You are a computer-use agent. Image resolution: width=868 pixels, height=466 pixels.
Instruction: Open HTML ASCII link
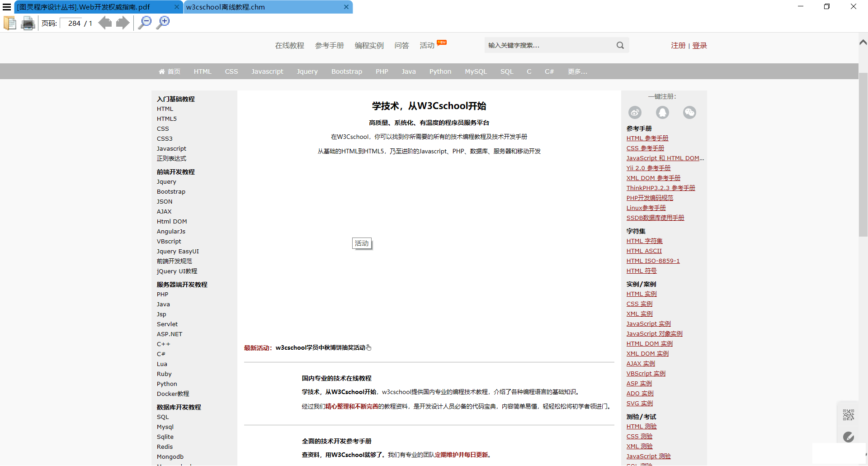[644, 251]
